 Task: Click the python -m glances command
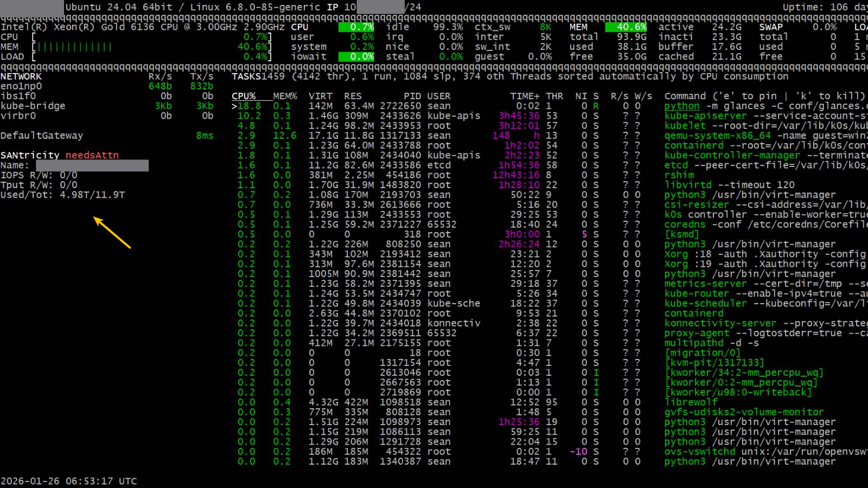765,106
